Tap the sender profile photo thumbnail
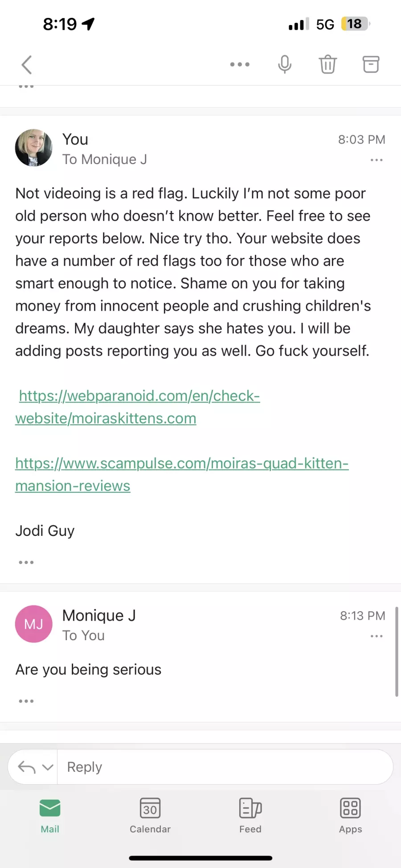The height and width of the screenshot is (868, 401). pyautogui.click(x=34, y=148)
